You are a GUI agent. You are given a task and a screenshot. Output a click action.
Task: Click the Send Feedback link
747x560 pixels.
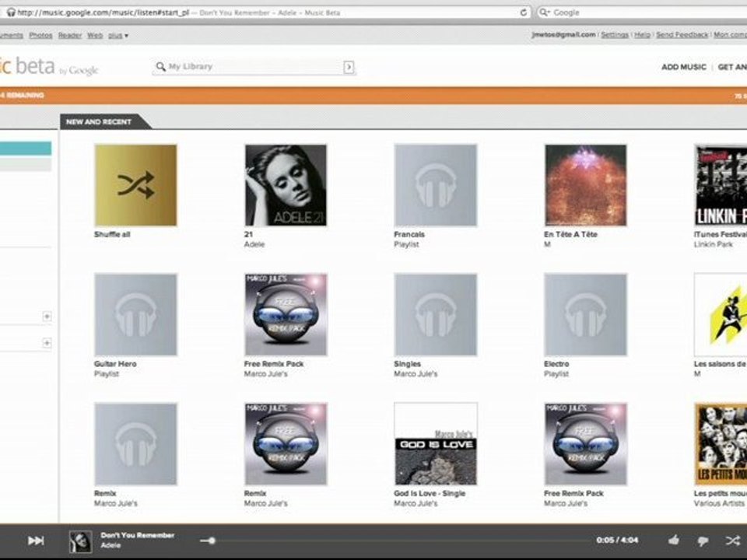[682, 35]
